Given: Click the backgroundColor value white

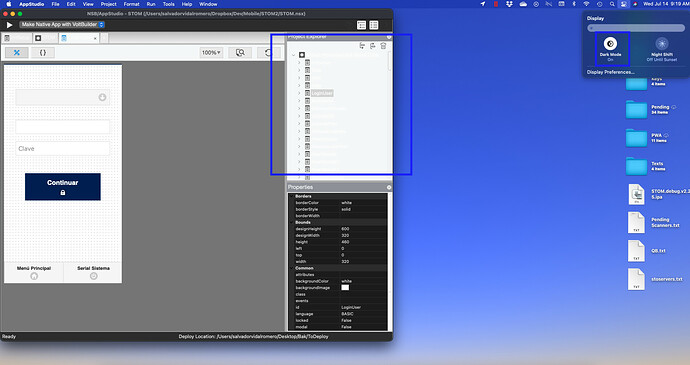Looking at the screenshot, I should pos(347,281).
